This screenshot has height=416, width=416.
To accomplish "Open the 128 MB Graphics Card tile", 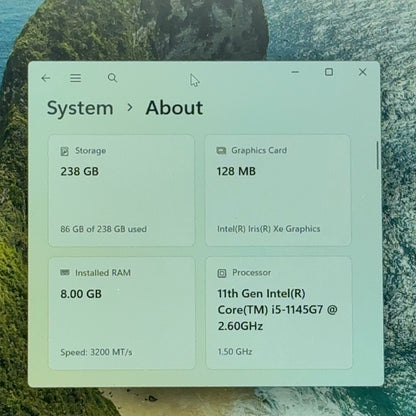I will coord(278,191).
